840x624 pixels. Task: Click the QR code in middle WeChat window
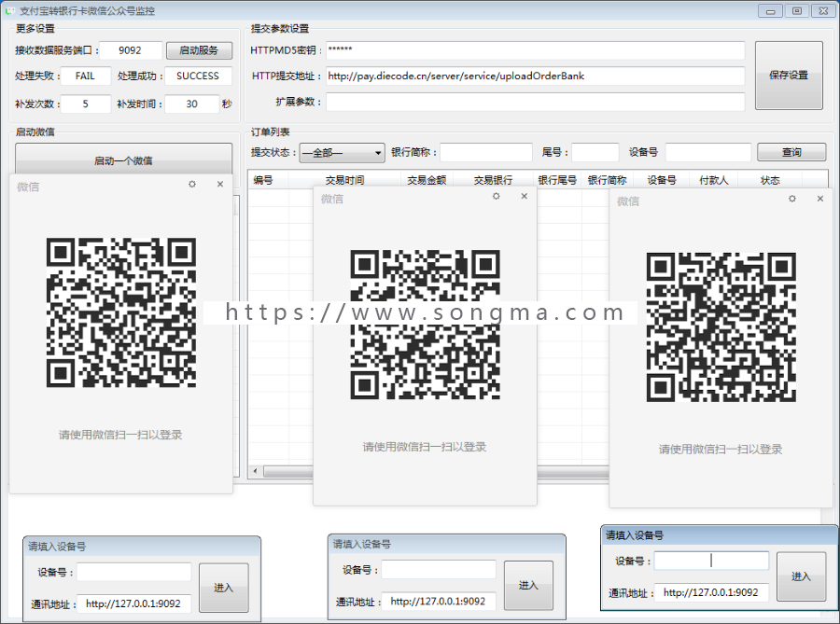pyautogui.click(x=426, y=325)
